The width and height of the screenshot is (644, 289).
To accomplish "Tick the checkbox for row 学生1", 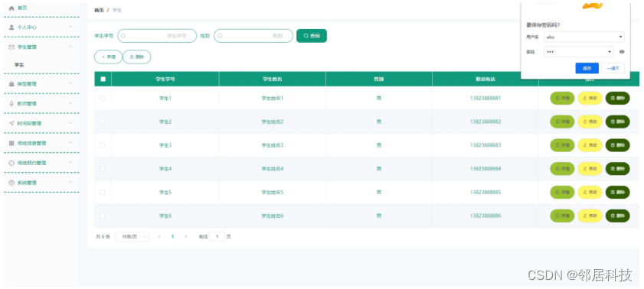I will click(103, 99).
